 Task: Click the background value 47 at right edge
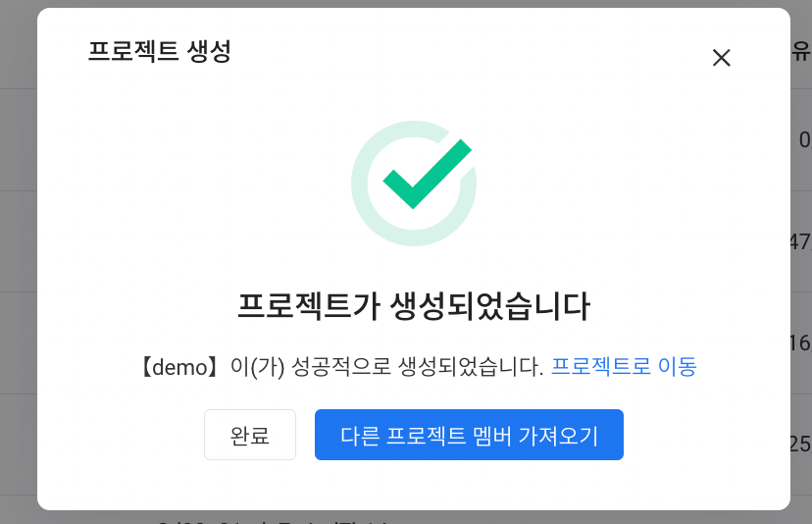tap(801, 241)
